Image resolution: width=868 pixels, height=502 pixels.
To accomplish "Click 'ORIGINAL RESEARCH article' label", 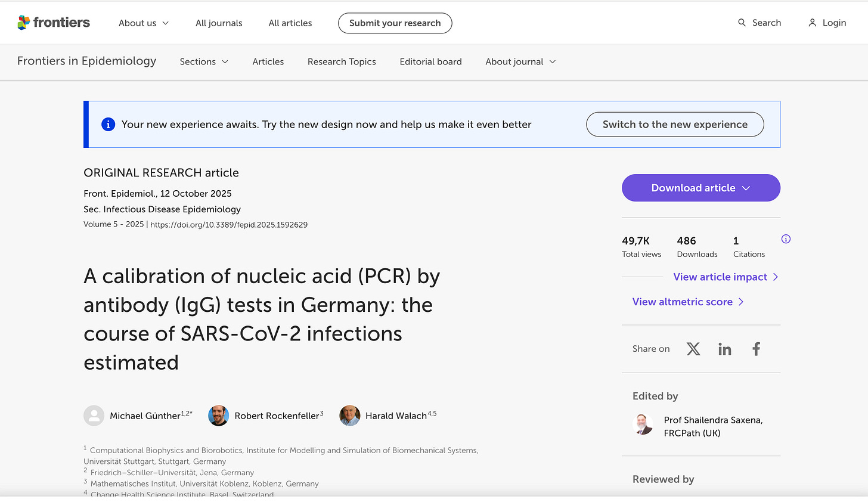I will (161, 173).
